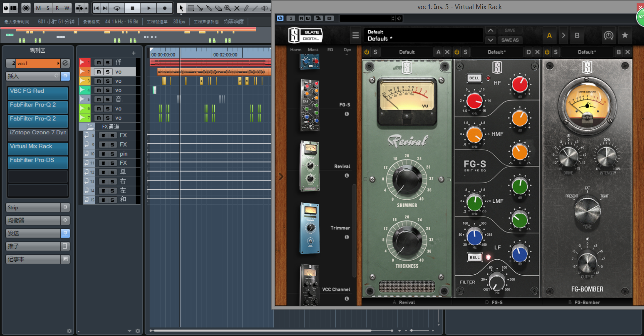Select the Mute X tool
Screen dimensions: 644x336
pos(237,8)
